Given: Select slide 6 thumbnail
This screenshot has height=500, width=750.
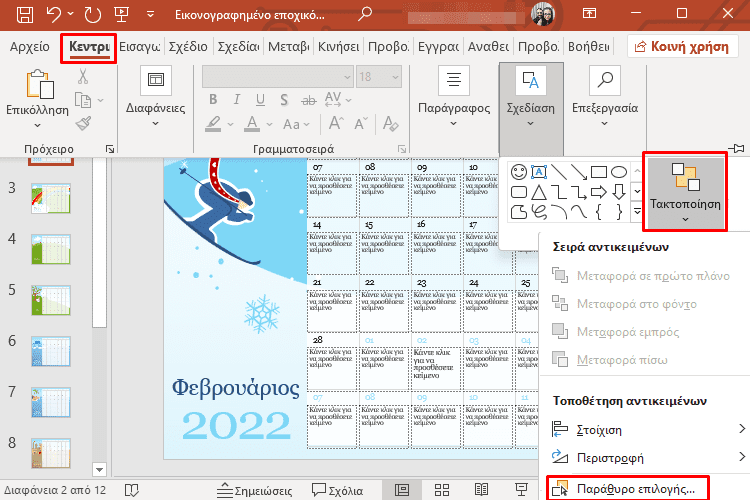Looking at the screenshot, I should coord(51,351).
